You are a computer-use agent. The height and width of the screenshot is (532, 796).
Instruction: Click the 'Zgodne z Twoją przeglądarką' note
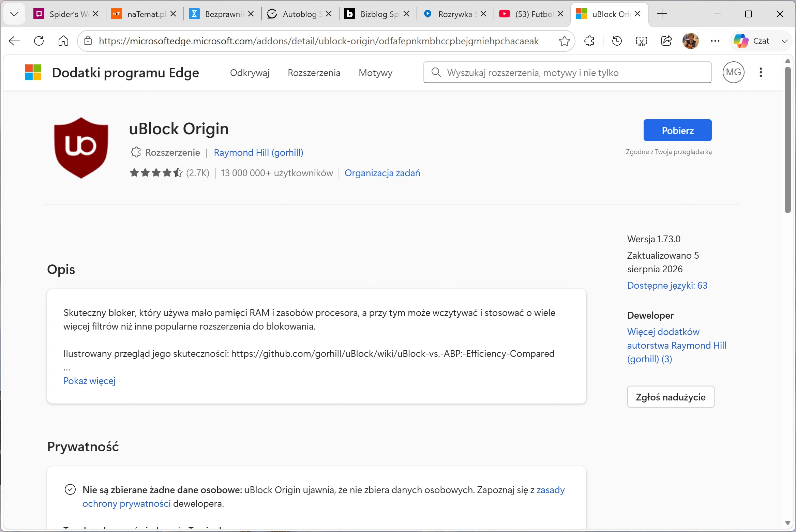pos(669,152)
